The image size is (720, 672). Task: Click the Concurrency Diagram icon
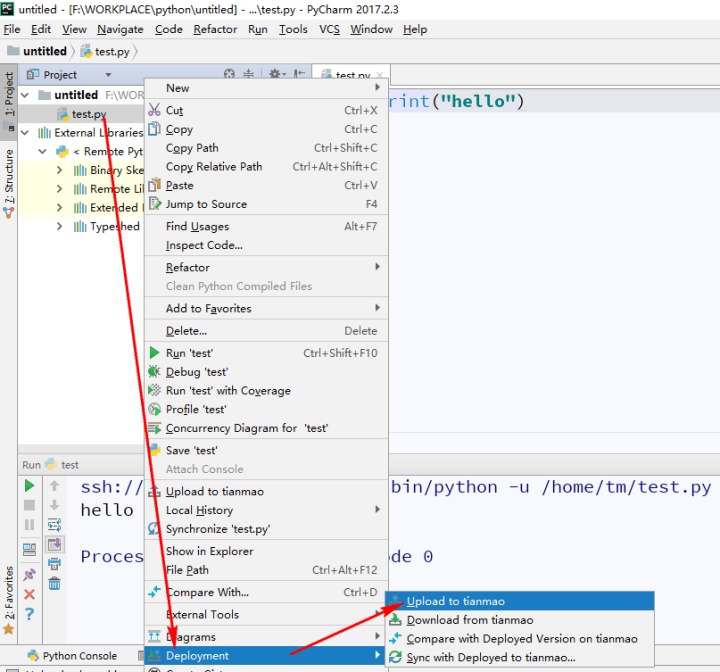[x=154, y=428]
